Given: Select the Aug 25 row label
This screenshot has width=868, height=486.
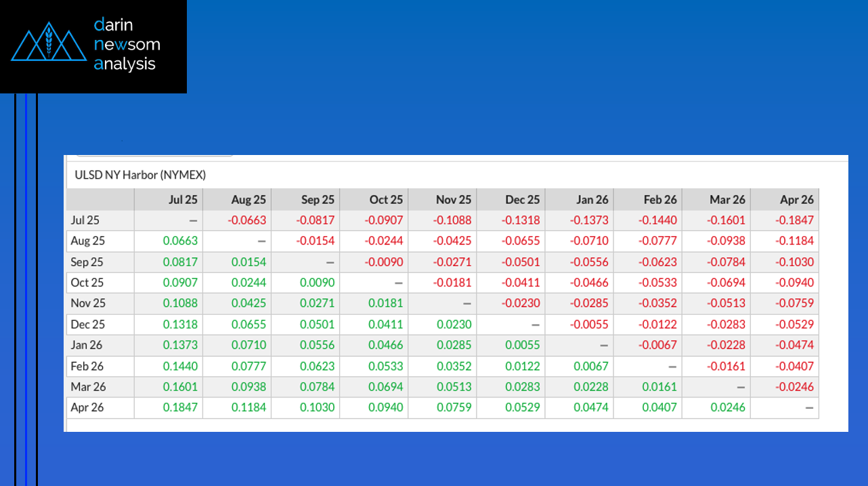Looking at the screenshot, I should click(88, 241).
